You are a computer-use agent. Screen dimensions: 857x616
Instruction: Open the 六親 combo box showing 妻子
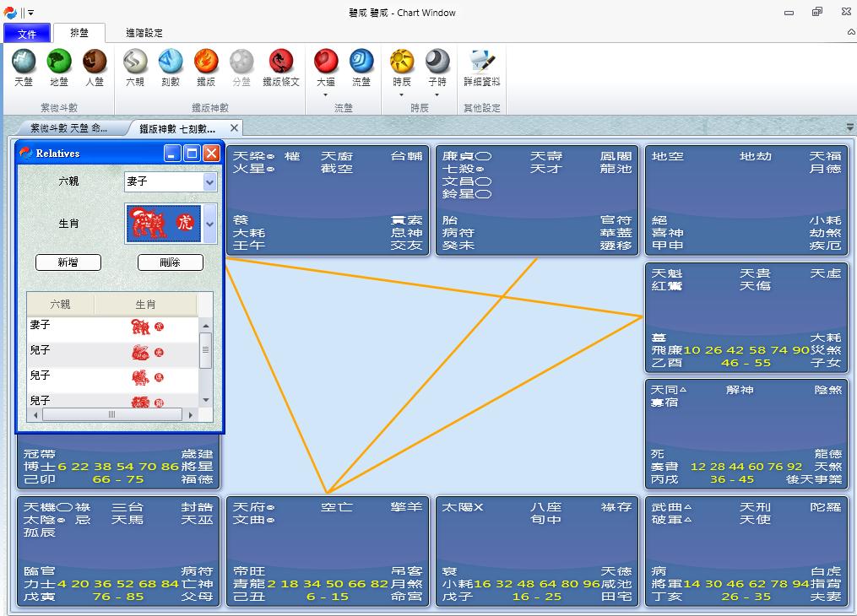tap(209, 181)
